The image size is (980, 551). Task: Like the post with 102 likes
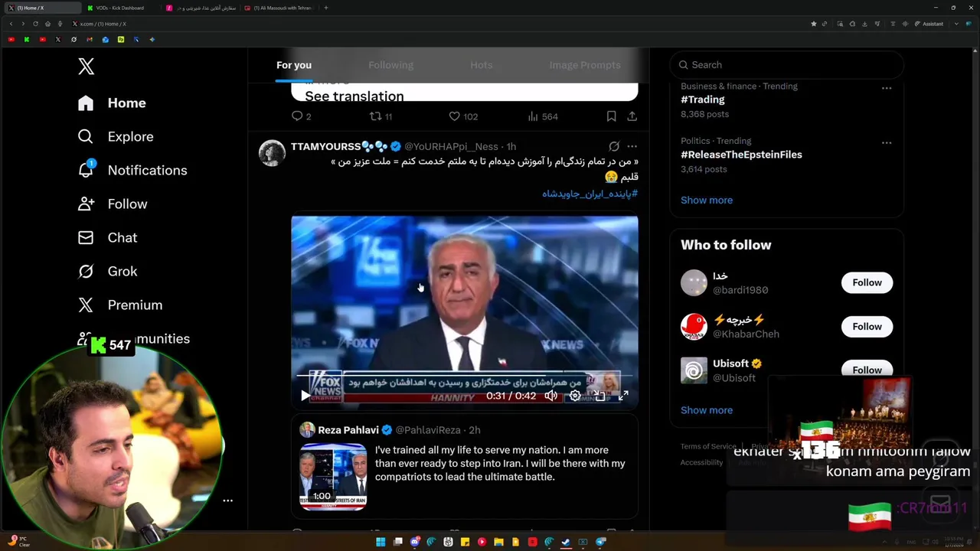pyautogui.click(x=463, y=116)
